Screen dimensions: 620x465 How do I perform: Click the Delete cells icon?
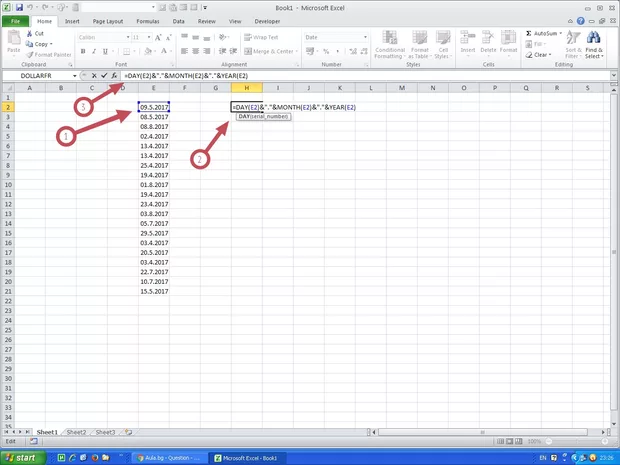point(488,38)
